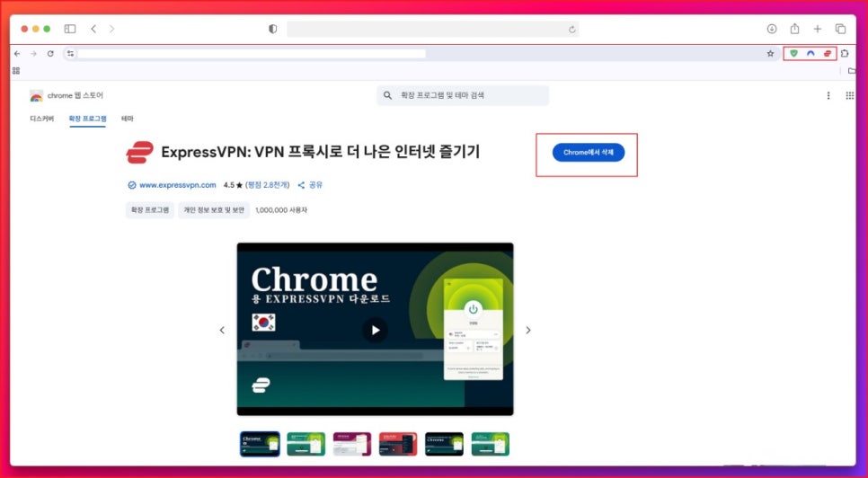Switch to the 디스커버 tab
This screenshot has height=478, width=868.
[42, 119]
